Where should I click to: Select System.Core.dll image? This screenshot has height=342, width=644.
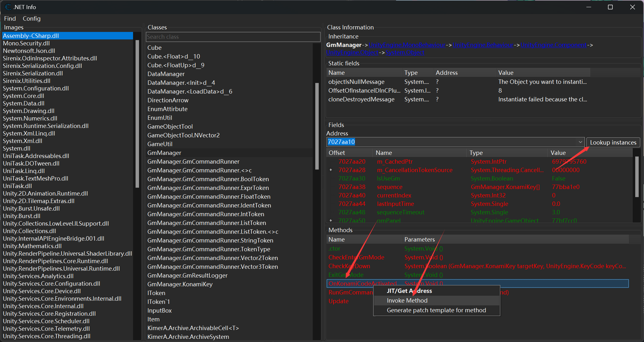[x=23, y=96]
